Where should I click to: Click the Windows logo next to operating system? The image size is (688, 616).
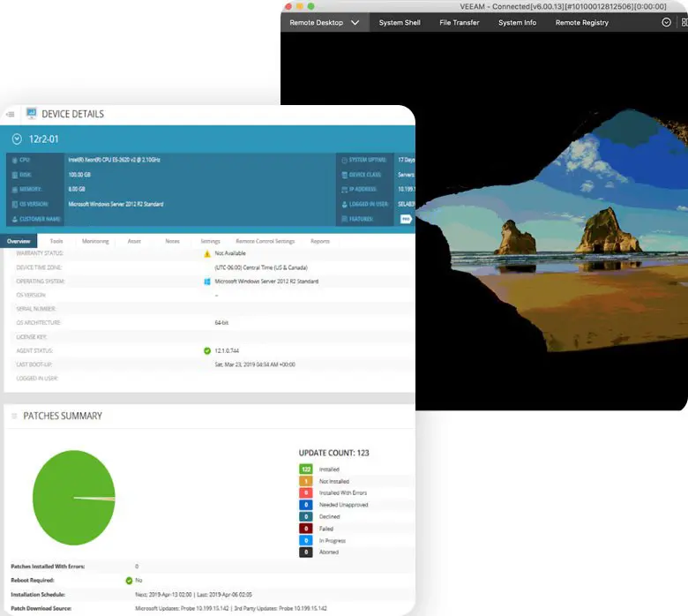point(207,282)
